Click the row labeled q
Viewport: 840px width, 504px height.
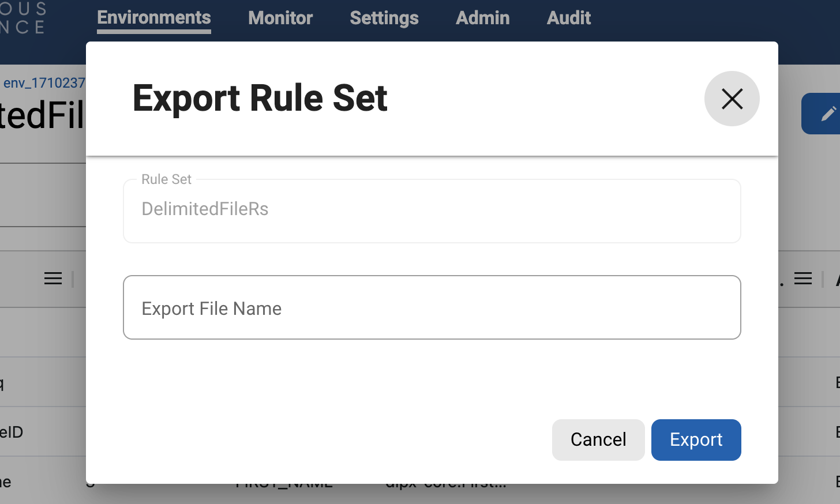click(5, 382)
